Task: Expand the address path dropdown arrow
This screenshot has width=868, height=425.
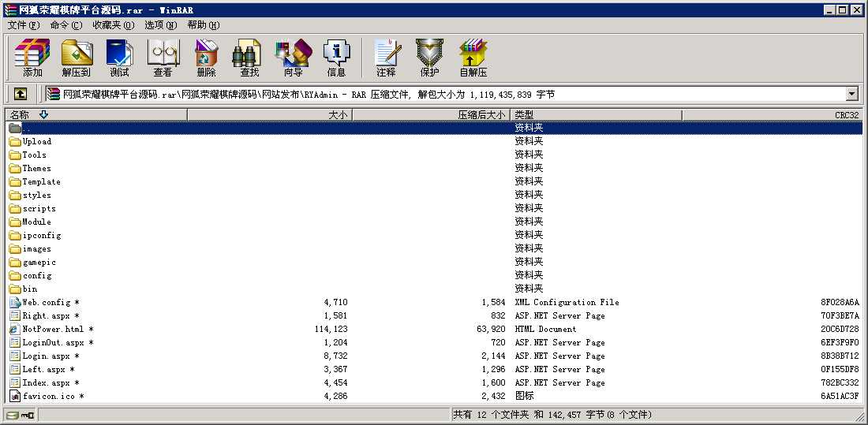Action: [852, 94]
